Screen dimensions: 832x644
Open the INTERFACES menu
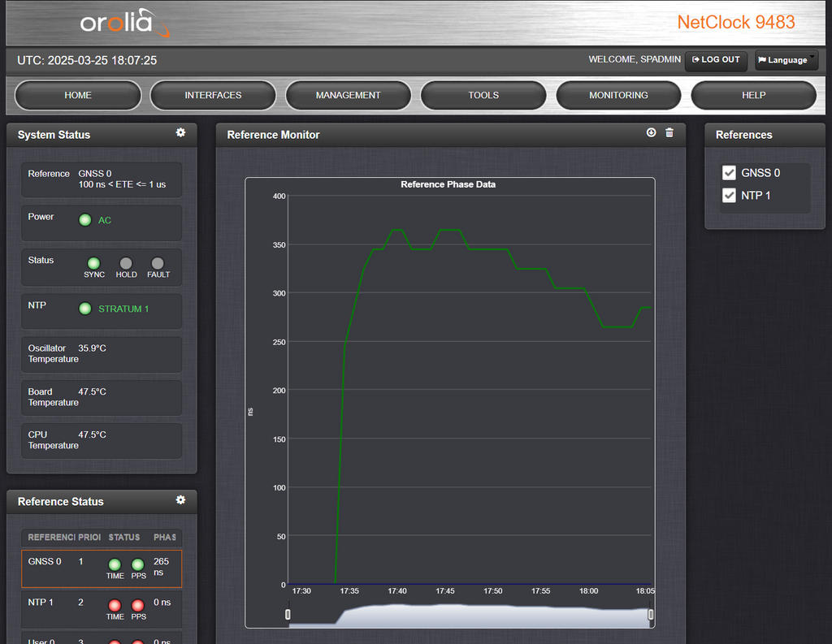[x=214, y=96]
